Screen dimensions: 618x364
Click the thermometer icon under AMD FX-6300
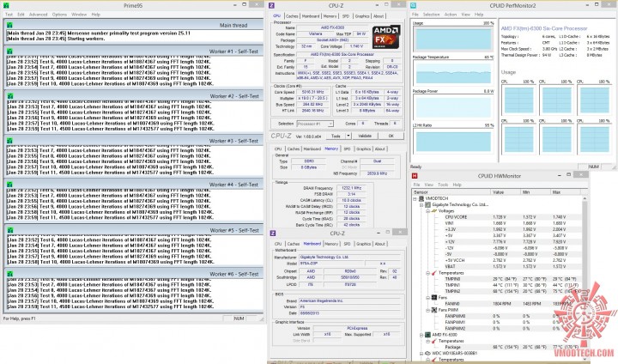click(434, 341)
